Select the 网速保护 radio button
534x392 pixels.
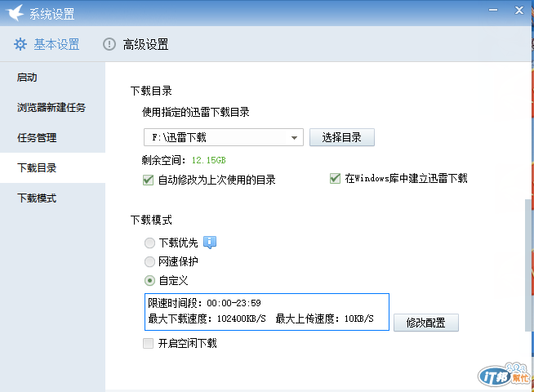pos(149,261)
